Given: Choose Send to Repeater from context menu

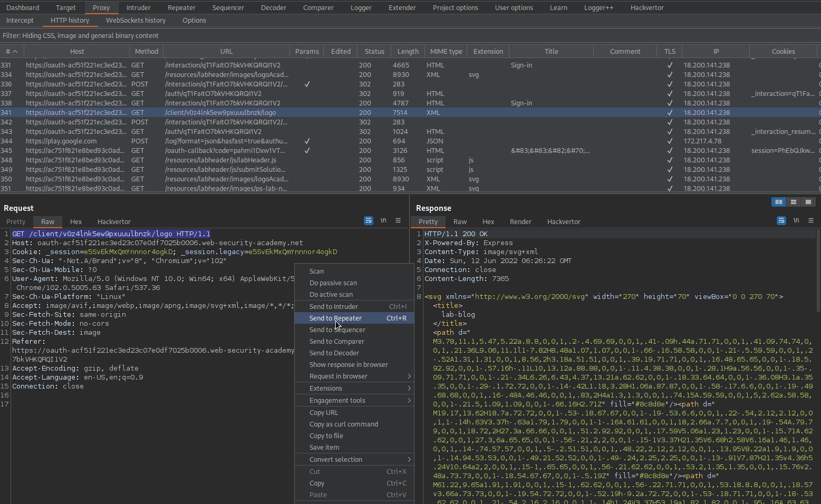Looking at the screenshot, I should (354, 318).
